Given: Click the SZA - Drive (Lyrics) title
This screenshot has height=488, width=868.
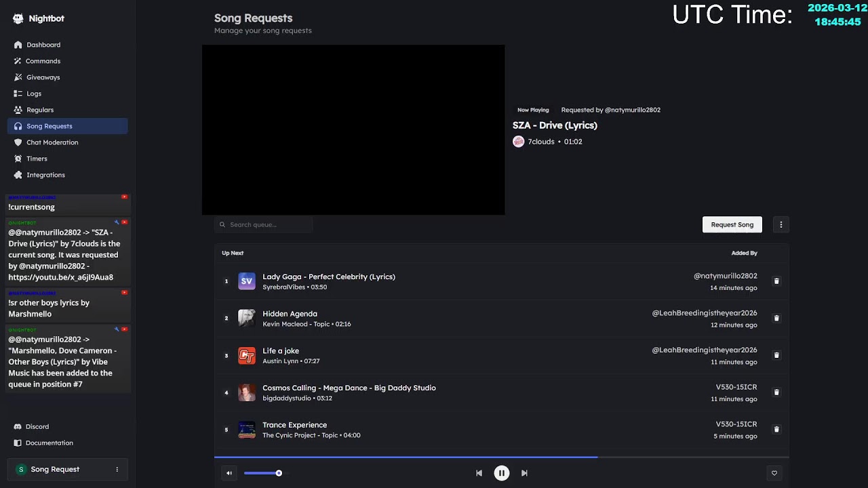Looking at the screenshot, I should pos(555,125).
